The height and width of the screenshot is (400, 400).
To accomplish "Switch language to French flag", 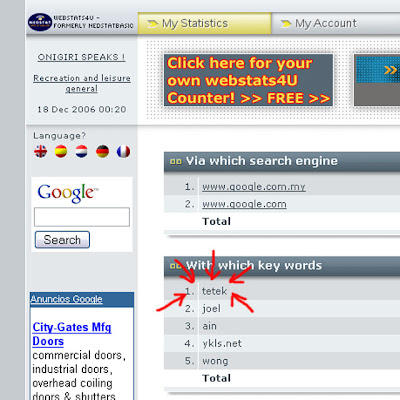I will pyautogui.click(x=123, y=152).
